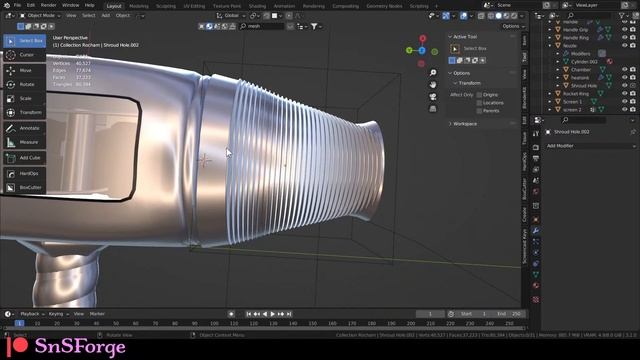Click the outliner search field
Screen dimensions: 640x360
coord(589,16)
